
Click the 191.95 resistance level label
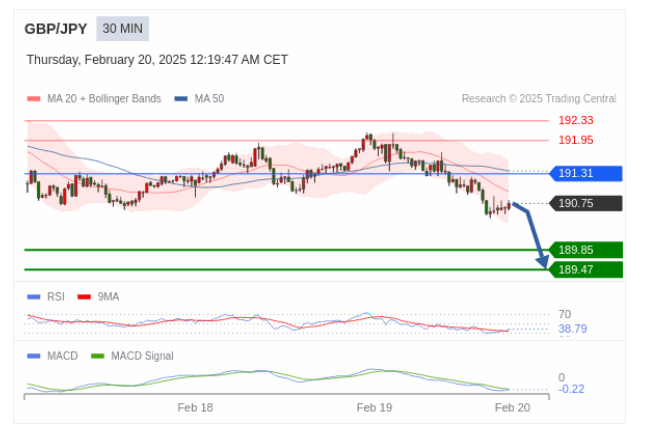[576, 140]
